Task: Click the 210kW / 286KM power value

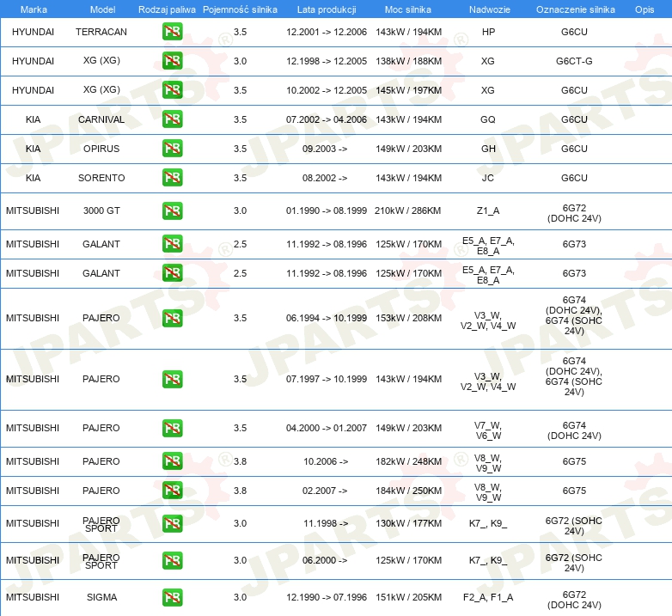Action: click(407, 210)
